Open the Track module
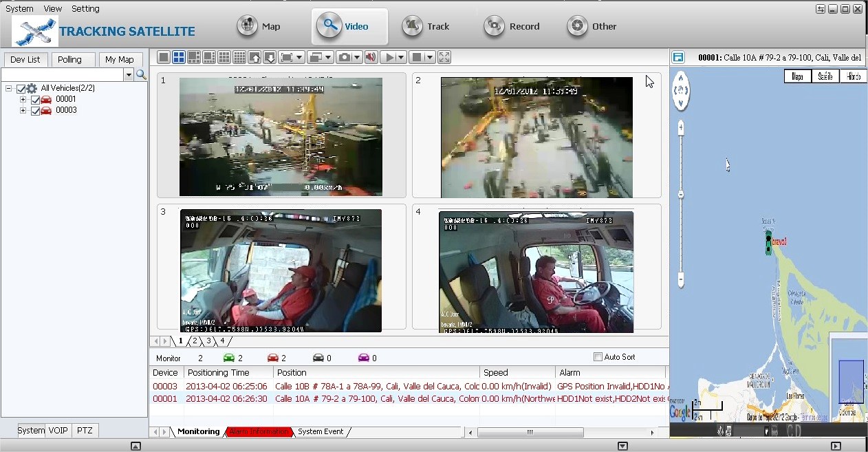 [x=426, y=26]
